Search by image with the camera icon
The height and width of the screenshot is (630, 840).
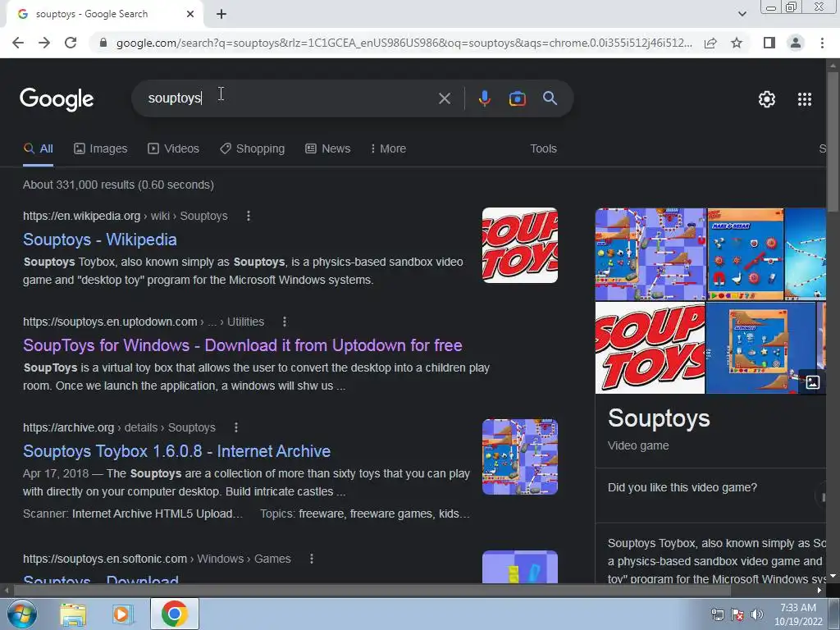click(x=517, y=98)
